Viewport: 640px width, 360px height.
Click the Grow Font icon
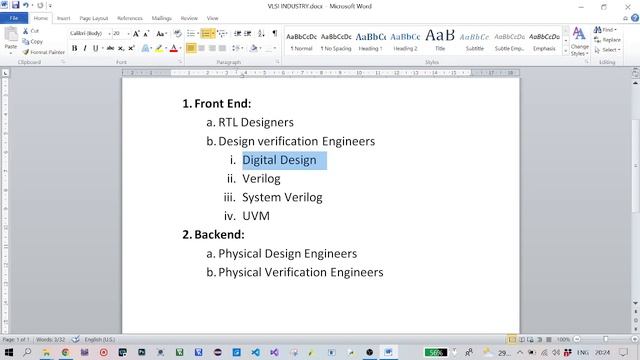pos(136,33)
